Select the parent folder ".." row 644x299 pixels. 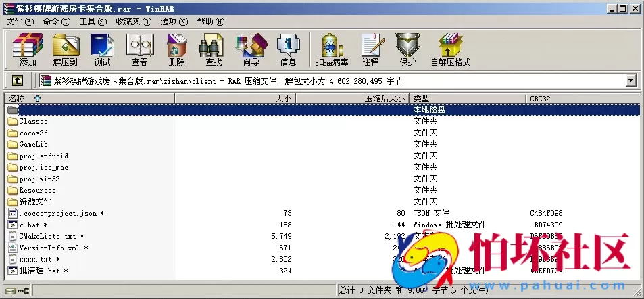pos(323,110)
